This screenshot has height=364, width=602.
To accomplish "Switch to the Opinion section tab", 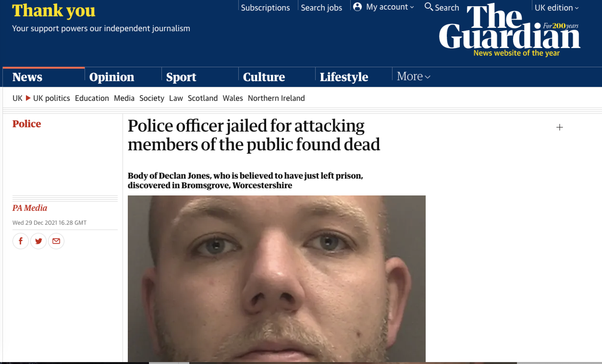I will point(112,77).
